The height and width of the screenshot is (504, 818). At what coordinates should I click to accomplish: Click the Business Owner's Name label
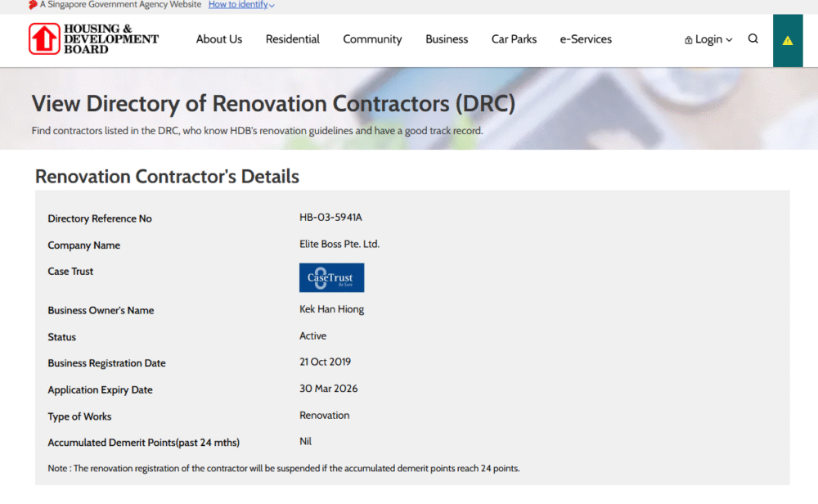tap(101, 310)
